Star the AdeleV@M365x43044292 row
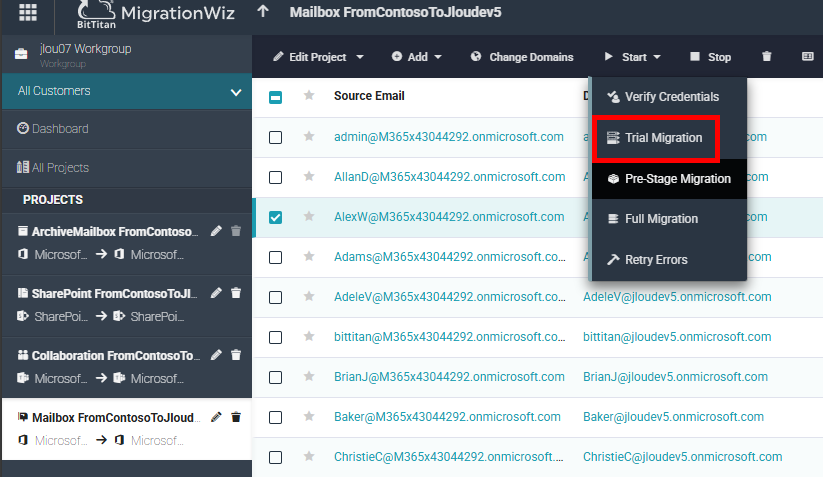The image size is (823, 477). pos(309,296)
